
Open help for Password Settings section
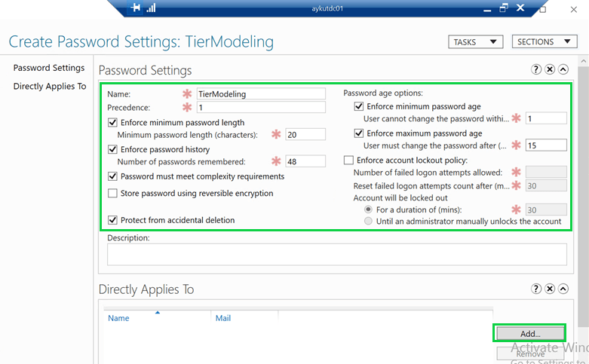[536, 69]
